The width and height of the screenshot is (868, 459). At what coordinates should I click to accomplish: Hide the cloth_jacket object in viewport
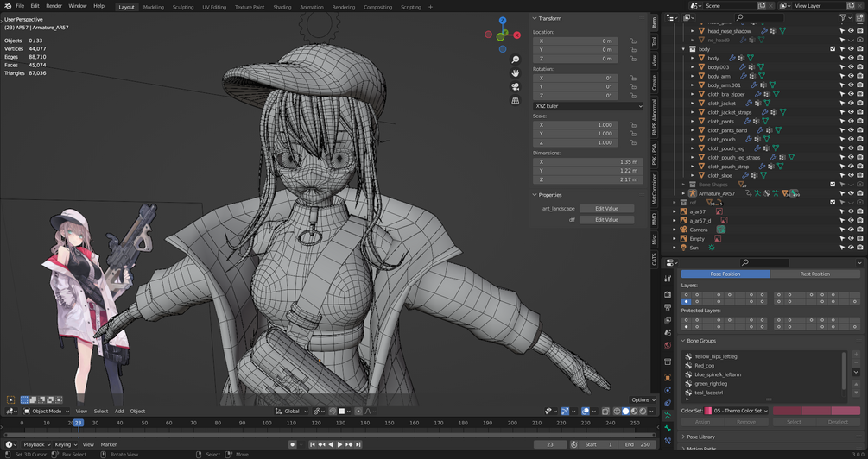pos(850,104)
